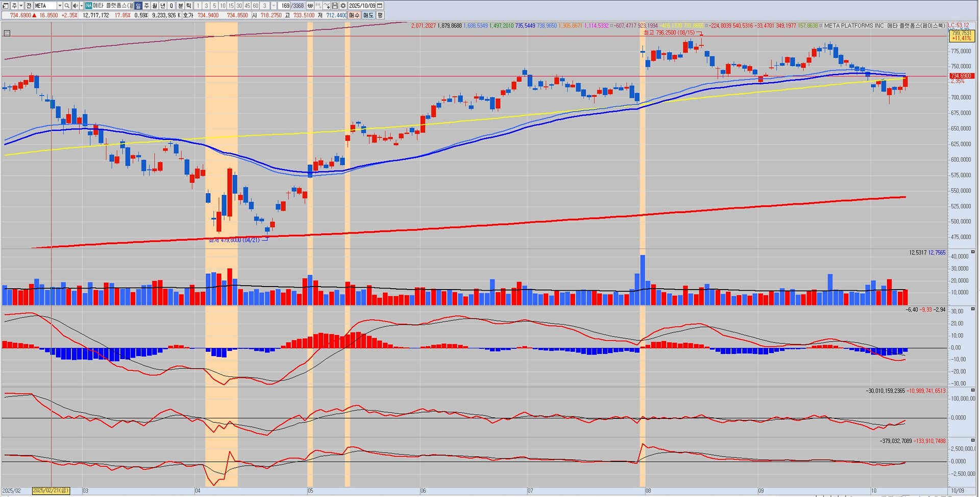
Task: Click the 12,717,172 volume value
Action: coord(96,15)
